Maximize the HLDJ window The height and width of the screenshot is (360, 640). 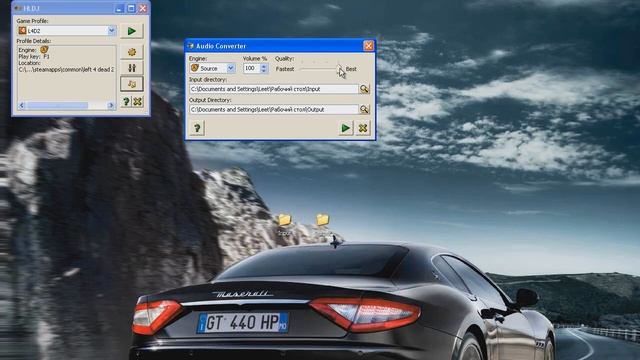[131, 8]
